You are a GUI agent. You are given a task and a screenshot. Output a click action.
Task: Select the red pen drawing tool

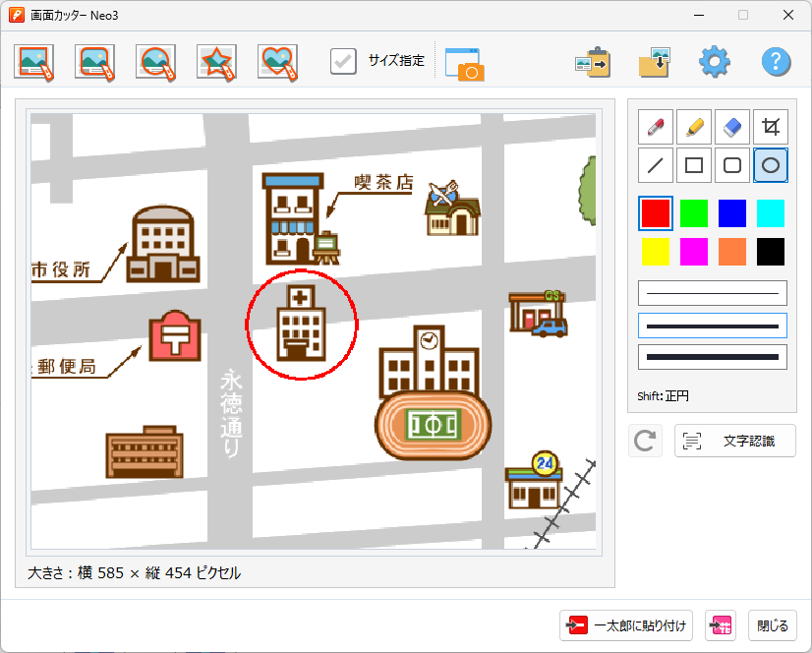pyautogui.click(x=656, y=127)
